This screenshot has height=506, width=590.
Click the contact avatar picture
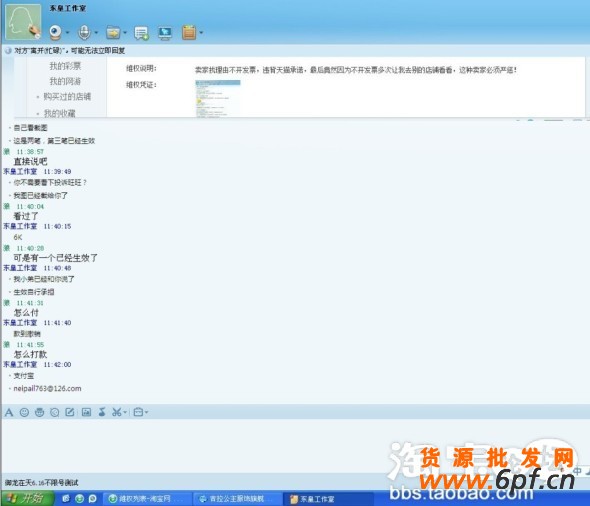click(23, 22)
